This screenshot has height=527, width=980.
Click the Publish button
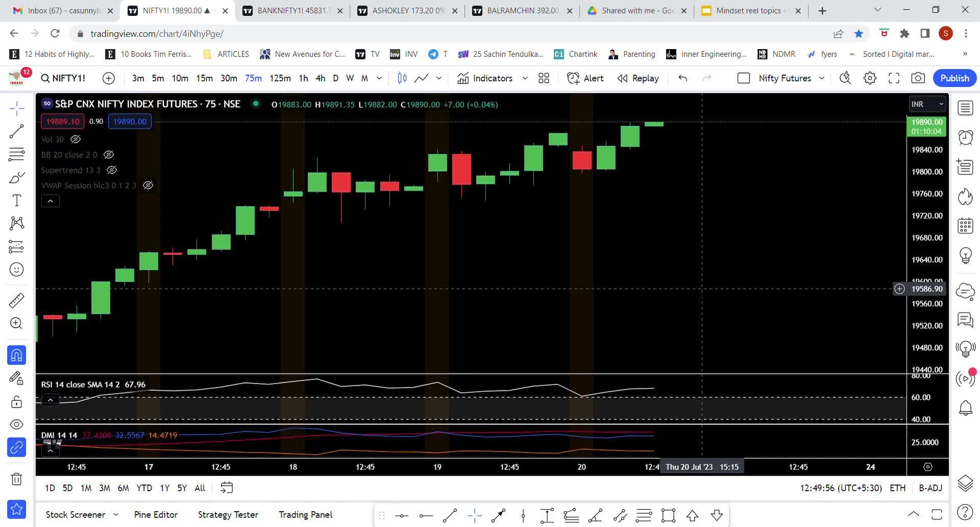pos(954,78)
